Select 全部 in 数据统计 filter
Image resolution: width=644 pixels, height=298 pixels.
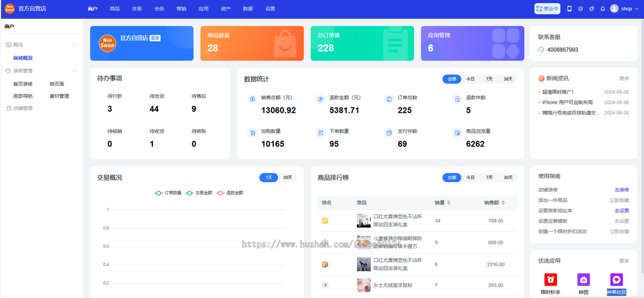(452, 79)
